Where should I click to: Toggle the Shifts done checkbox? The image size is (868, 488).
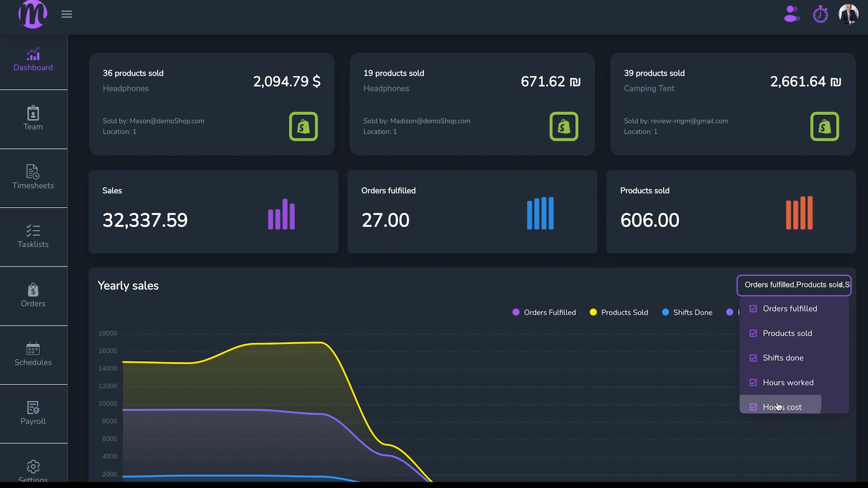tap(753, 358)
